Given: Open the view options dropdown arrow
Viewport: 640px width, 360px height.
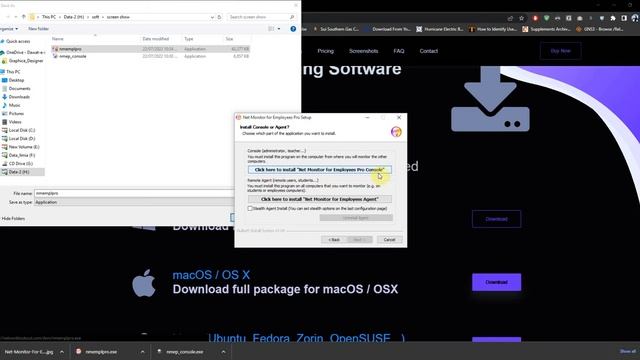Looking at the screenshot, I should tap(279, 29).
